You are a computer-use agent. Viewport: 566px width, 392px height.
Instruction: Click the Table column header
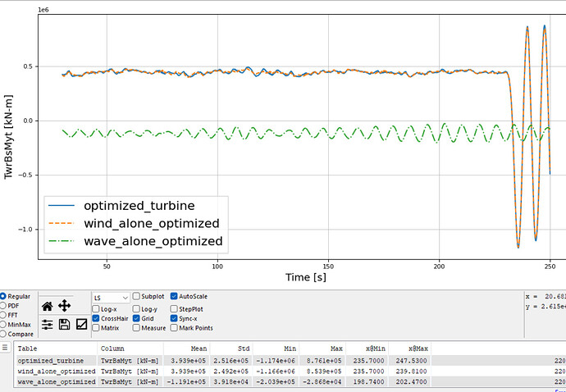click(56, 349)
